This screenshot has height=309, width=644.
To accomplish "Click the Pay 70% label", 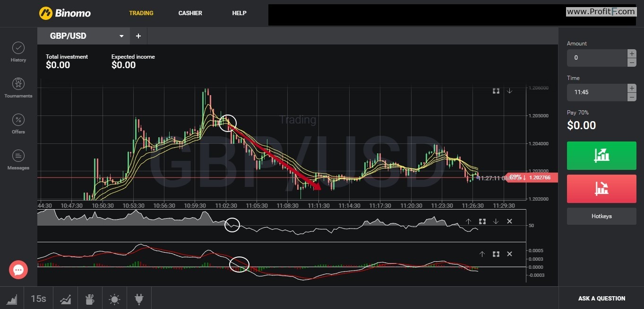I will click(x=578, y=113).
